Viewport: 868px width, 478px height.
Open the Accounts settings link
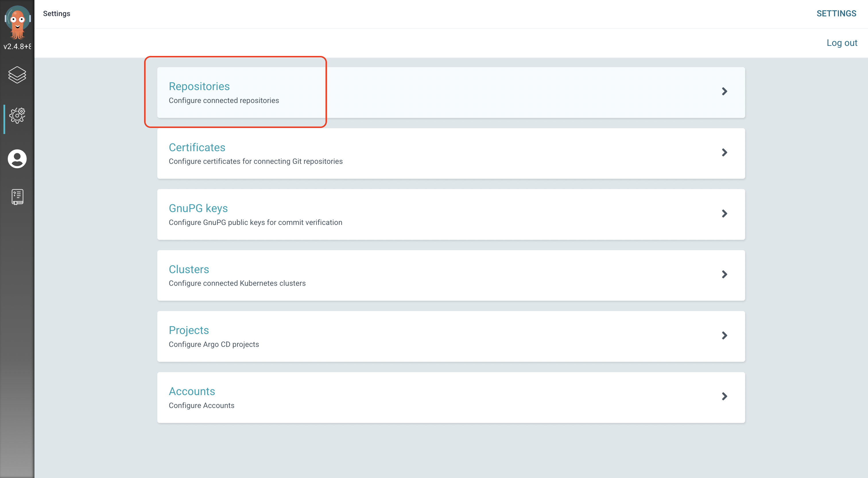(192, 391)
